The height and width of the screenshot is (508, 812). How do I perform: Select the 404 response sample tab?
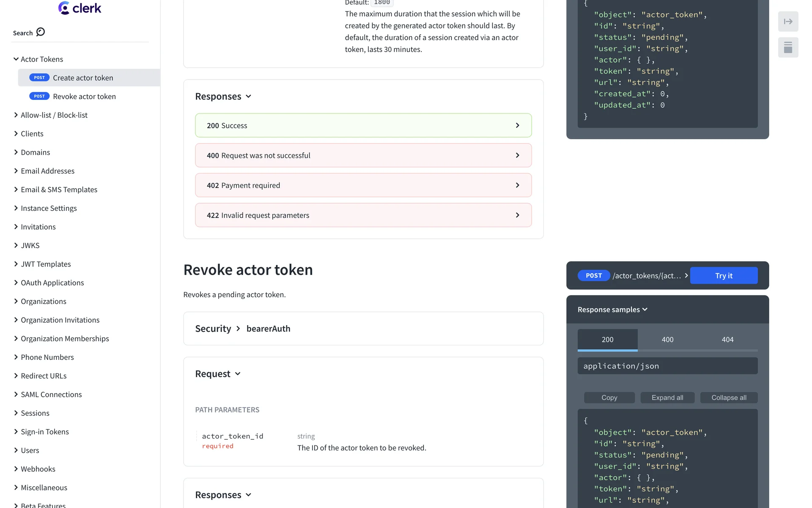point(727,340)
